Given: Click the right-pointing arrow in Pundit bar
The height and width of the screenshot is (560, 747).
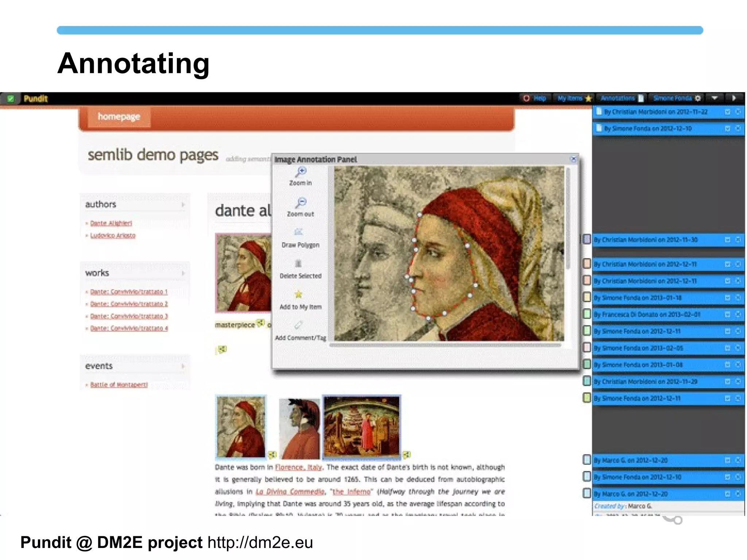Looking at the screenshot, I should (x=734, y=98).
